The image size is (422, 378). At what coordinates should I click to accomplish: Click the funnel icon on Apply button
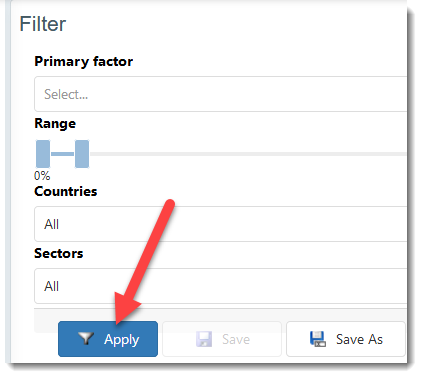pyautogui.click(x=86, y=338)
